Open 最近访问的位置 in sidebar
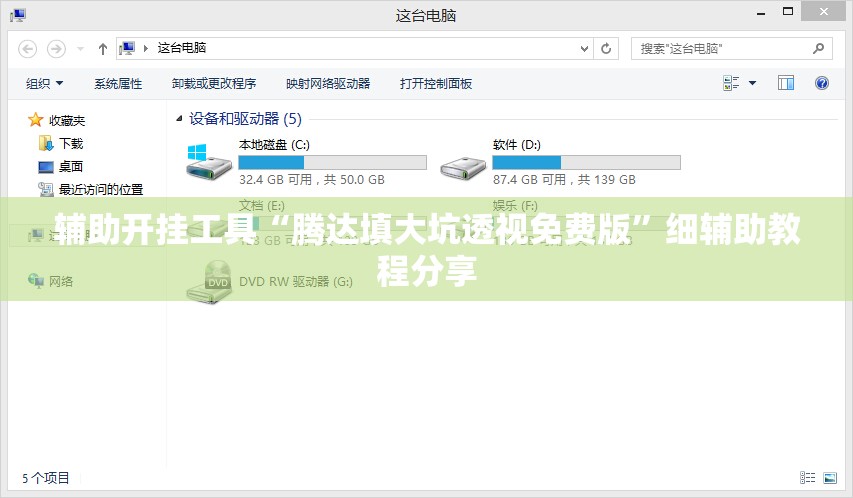853x498 pixels. (101, 189)
